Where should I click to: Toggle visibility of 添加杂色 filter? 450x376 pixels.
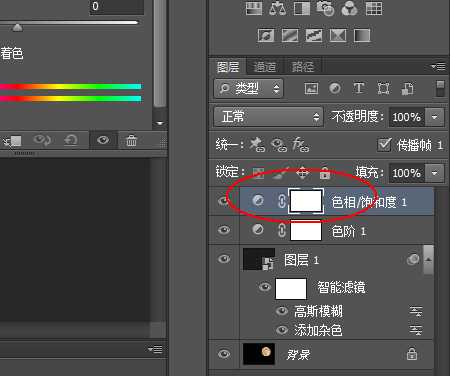[x=282, y=330]
